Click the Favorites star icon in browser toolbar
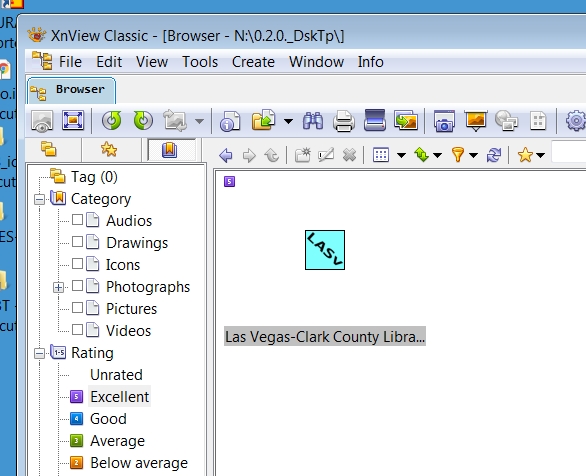The image size is (586, 476). [525, 155]
